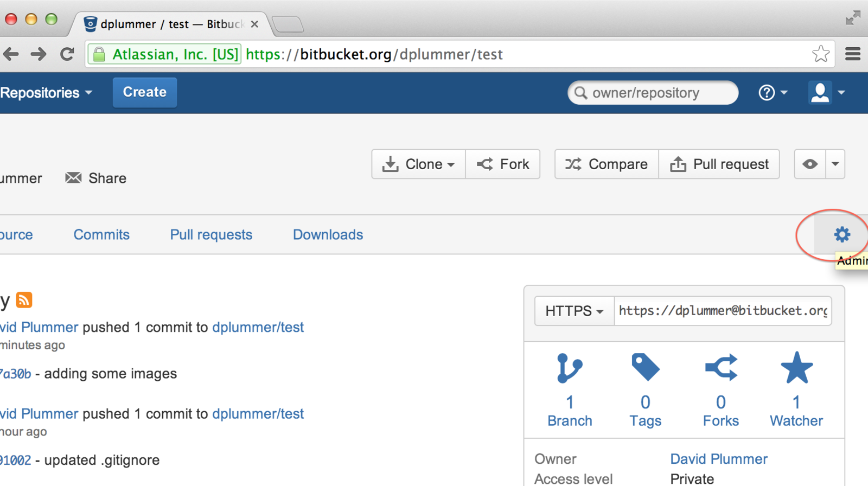Viewport: 868px width, 486px height.
Task: Switch to the Downloads tab
Action: click(x=328, y=235)
